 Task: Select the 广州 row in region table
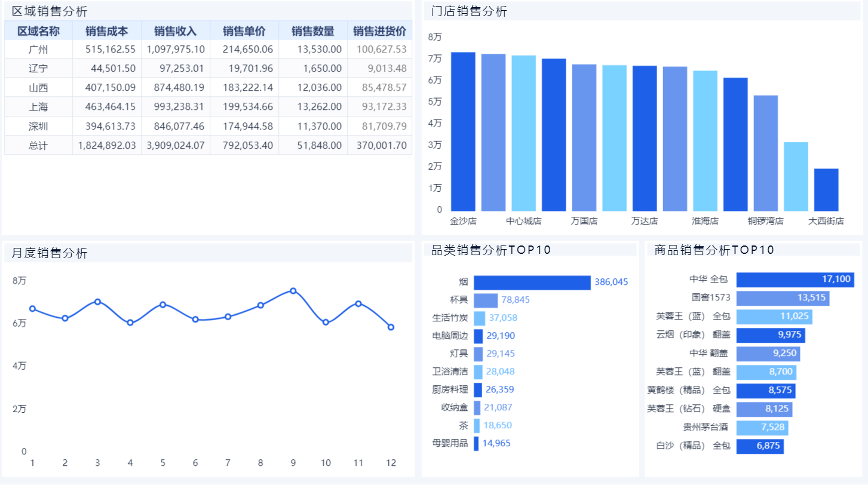point(38,50)
